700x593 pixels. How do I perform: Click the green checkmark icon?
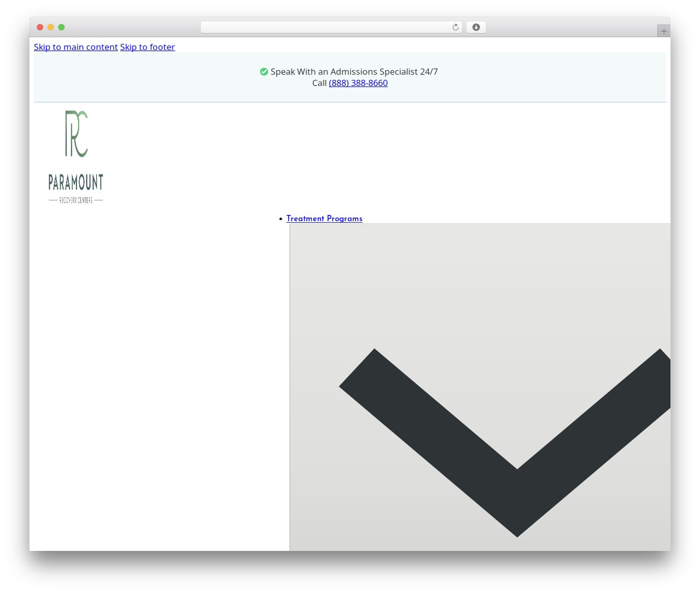[264, 72]
